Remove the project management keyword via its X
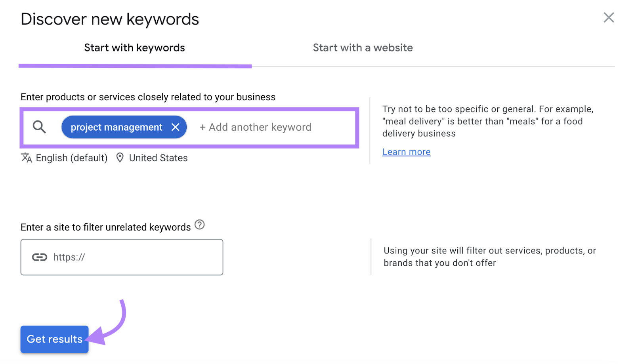Viewport: 634px width, 364px height. 176,127
